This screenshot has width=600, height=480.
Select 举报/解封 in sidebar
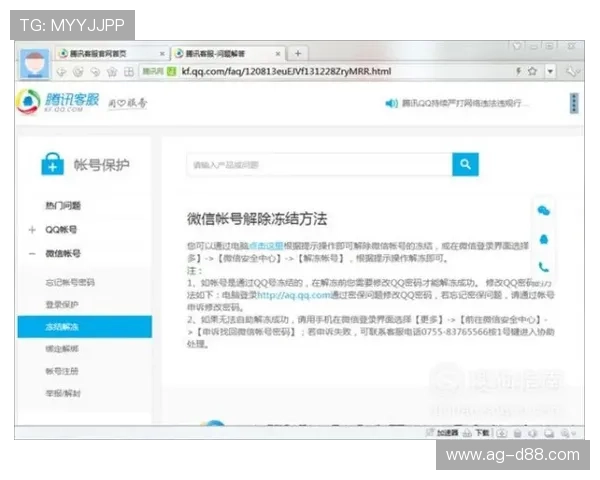[63, 393]
